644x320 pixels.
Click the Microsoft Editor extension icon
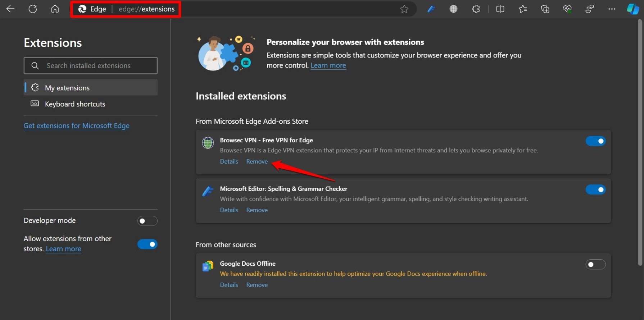(x=208, y=191)
